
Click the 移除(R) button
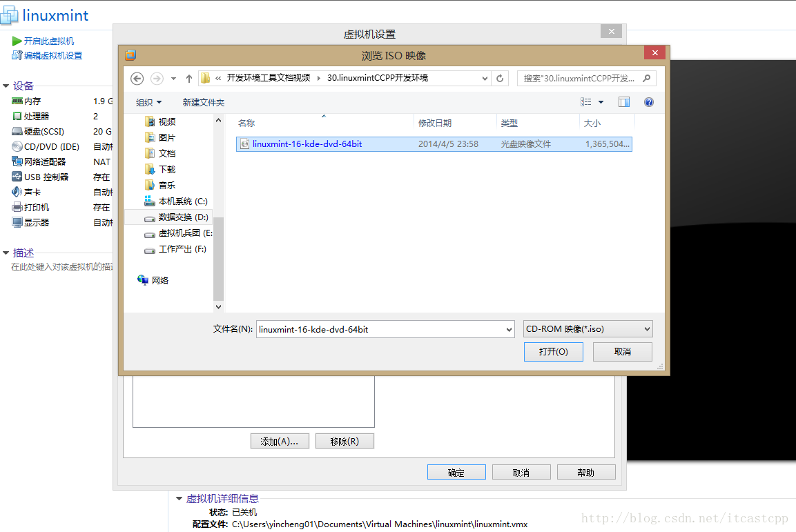(344, 441)
